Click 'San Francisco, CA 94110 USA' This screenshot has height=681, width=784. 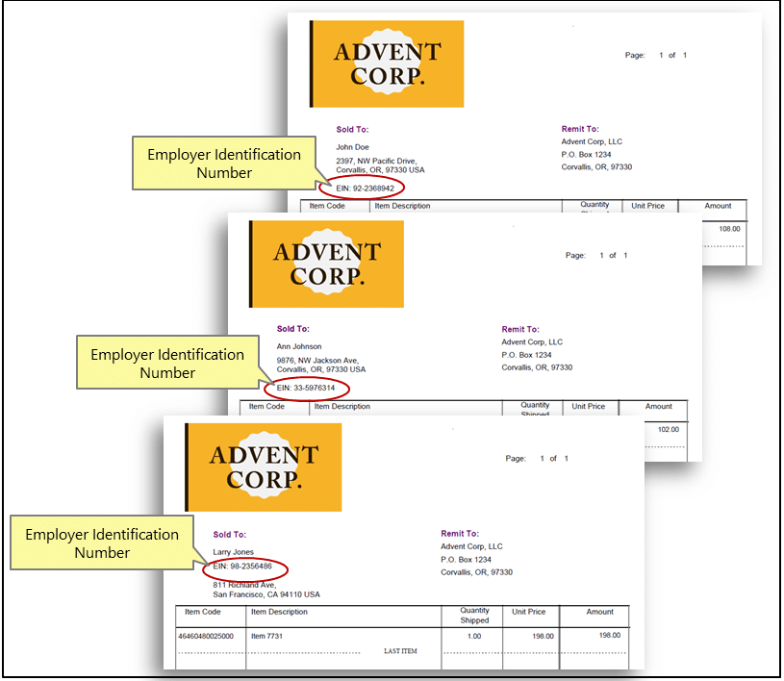(x=266, y=594)
